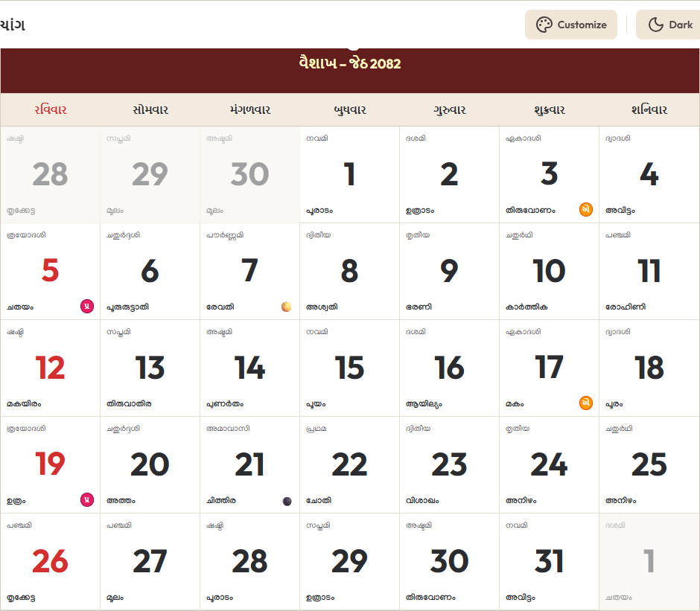Click the nakshatra label below date 10
This screenshot has width=700, height=611.
click(526, 307)
